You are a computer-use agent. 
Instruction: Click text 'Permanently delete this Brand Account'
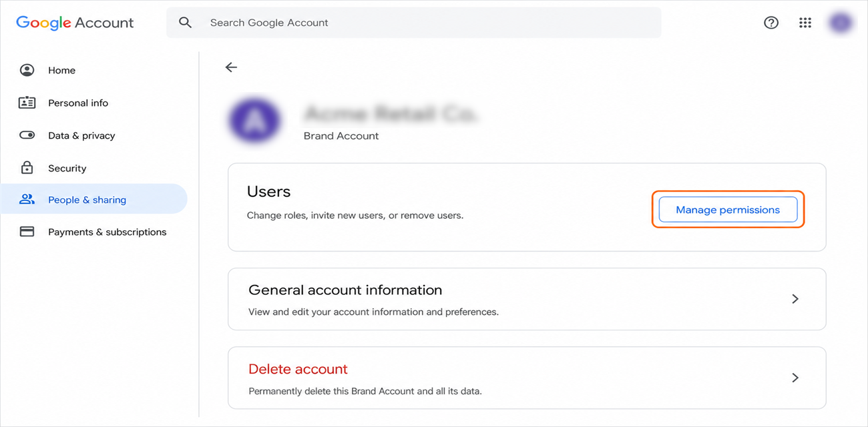point(332,391)
